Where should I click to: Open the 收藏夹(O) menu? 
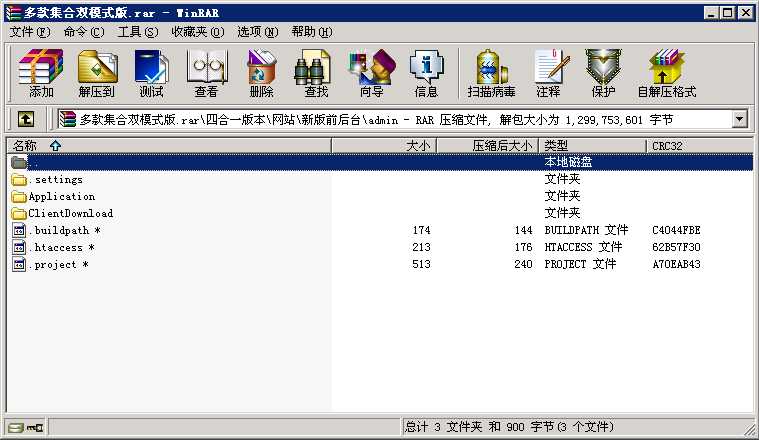coord(197,32)
